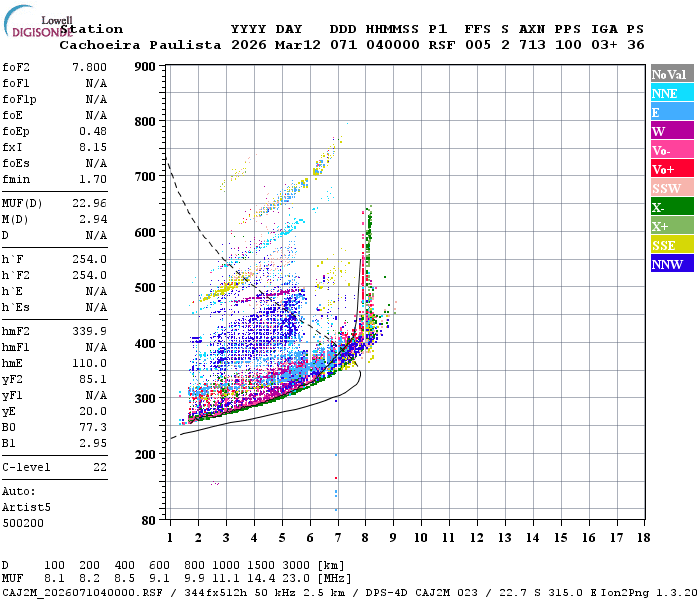Select the SSW light pink legend swatch

(672, 188)
